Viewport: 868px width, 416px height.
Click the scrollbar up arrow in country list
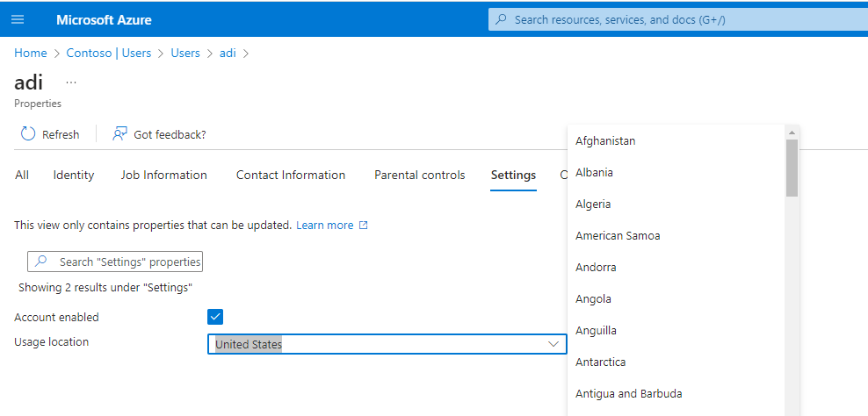pos(792,133)
